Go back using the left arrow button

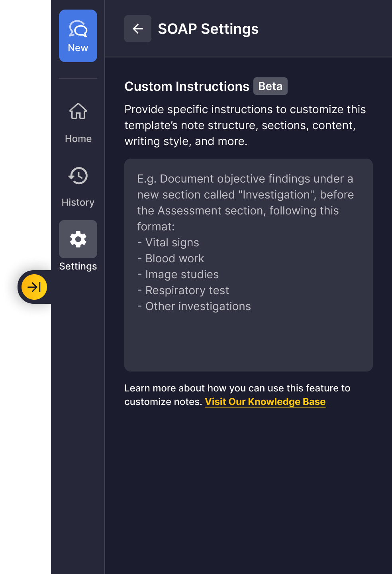(x=138, y=29)
